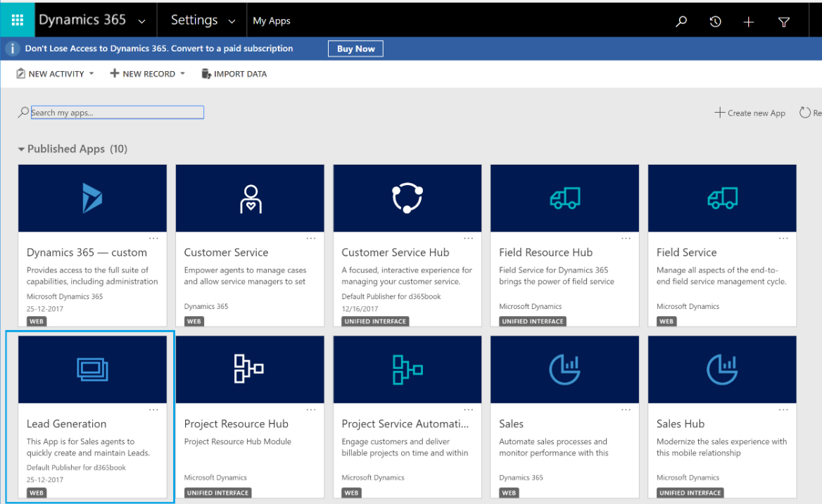Collapse the Published Apps section
Screen dimensions: 822x504
pyautogui.click(x=21, y=149)
